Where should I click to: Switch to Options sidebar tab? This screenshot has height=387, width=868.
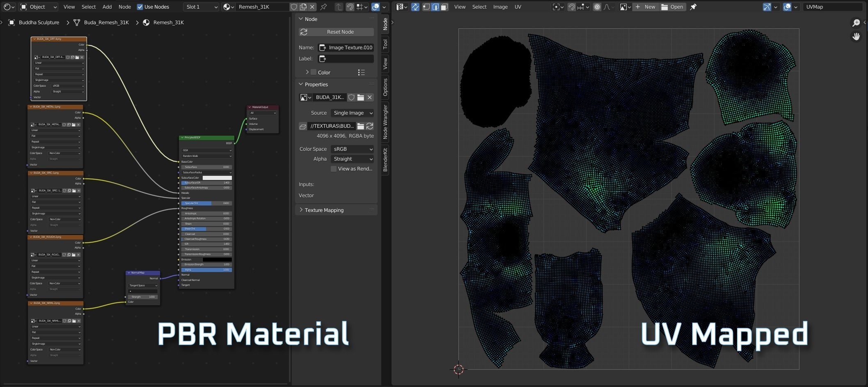point(385,87)
